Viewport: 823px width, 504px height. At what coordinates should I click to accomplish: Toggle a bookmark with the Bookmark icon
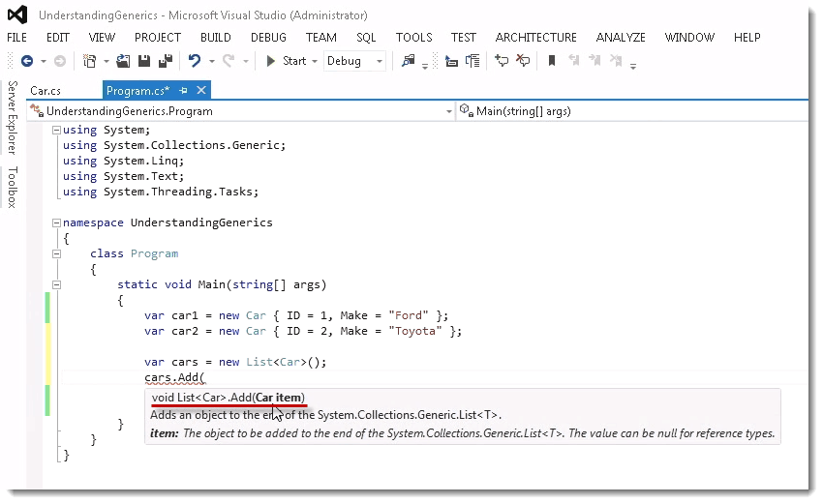(x=552, y=61)
